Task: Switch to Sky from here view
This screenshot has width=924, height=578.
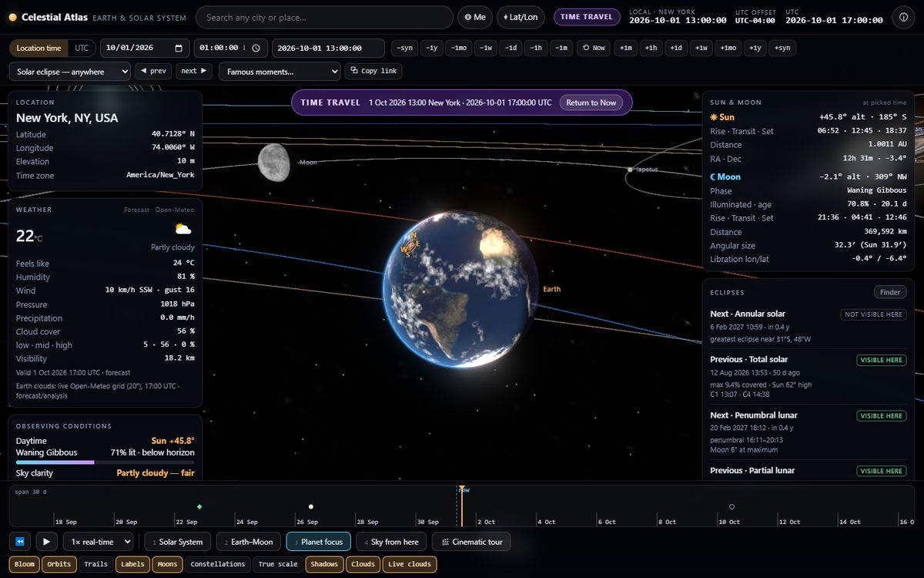Action: 392,542
